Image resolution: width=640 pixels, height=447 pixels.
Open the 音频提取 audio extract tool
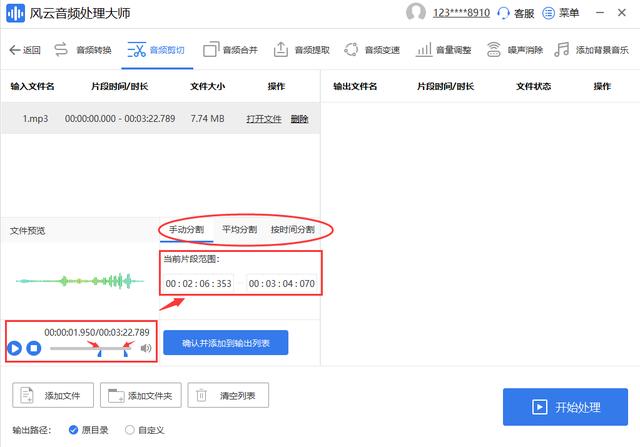point(301,50)
